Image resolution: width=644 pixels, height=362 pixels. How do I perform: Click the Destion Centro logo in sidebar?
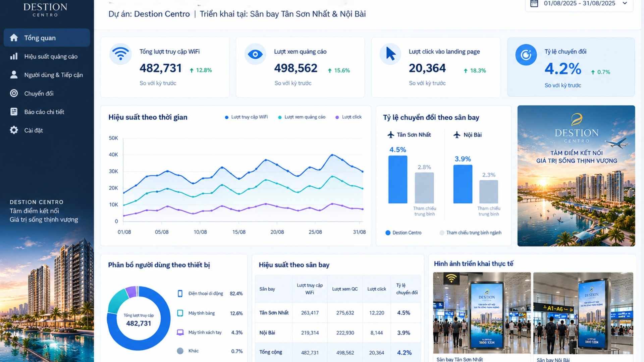(x=45, y=9)
